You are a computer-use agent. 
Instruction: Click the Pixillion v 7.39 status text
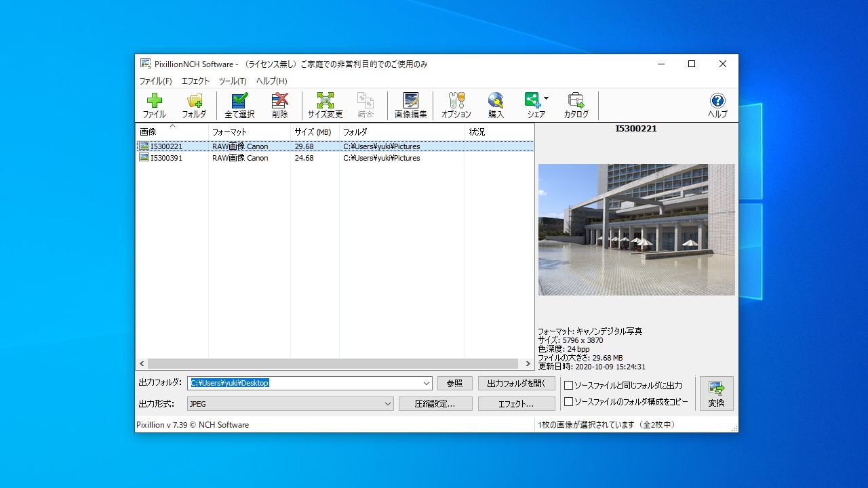pyautogui.click(x=193, y=425)
